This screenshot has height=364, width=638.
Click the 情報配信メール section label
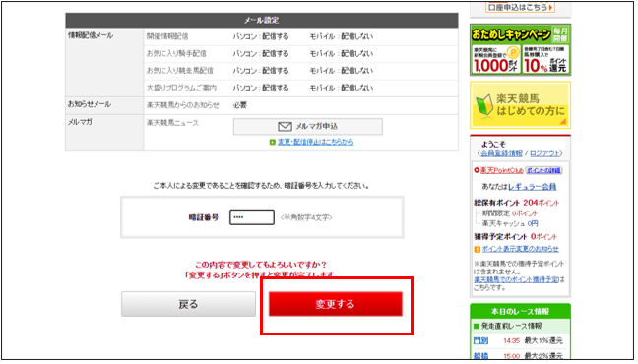91,35
